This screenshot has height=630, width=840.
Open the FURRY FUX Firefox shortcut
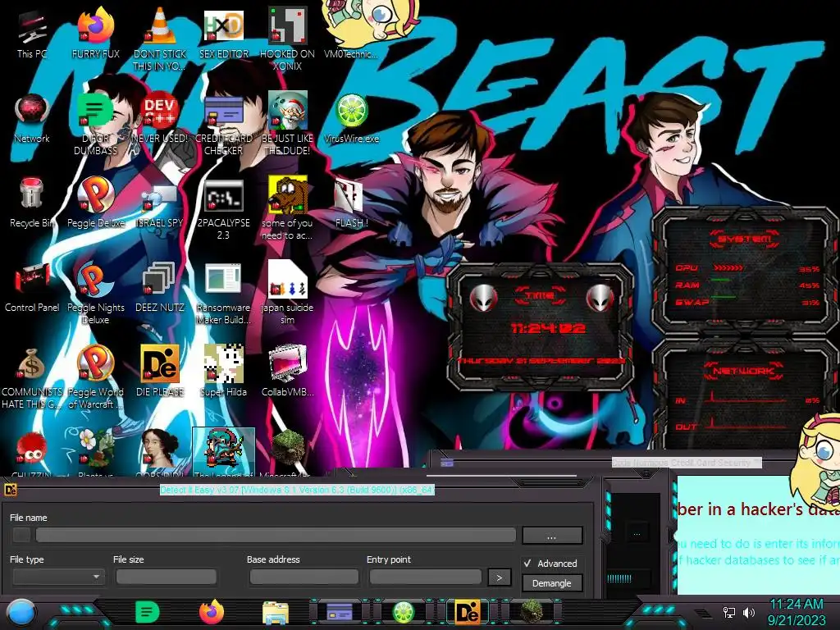click(x=95, y=33)
